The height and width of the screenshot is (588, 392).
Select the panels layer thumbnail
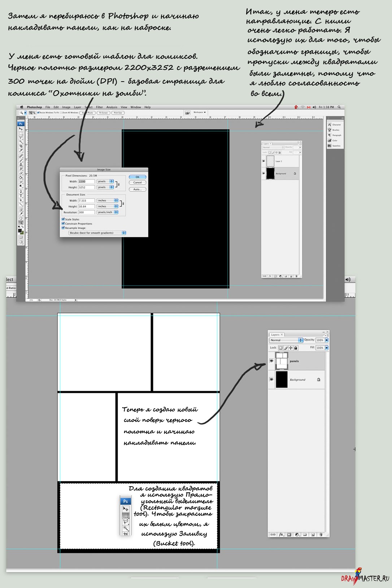click(x=282, y=361)
